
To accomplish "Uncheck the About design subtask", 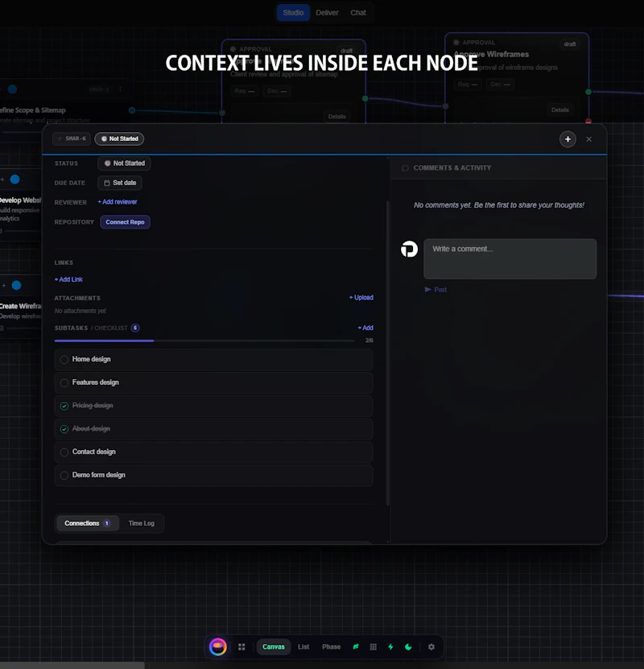I will [64, 429].
